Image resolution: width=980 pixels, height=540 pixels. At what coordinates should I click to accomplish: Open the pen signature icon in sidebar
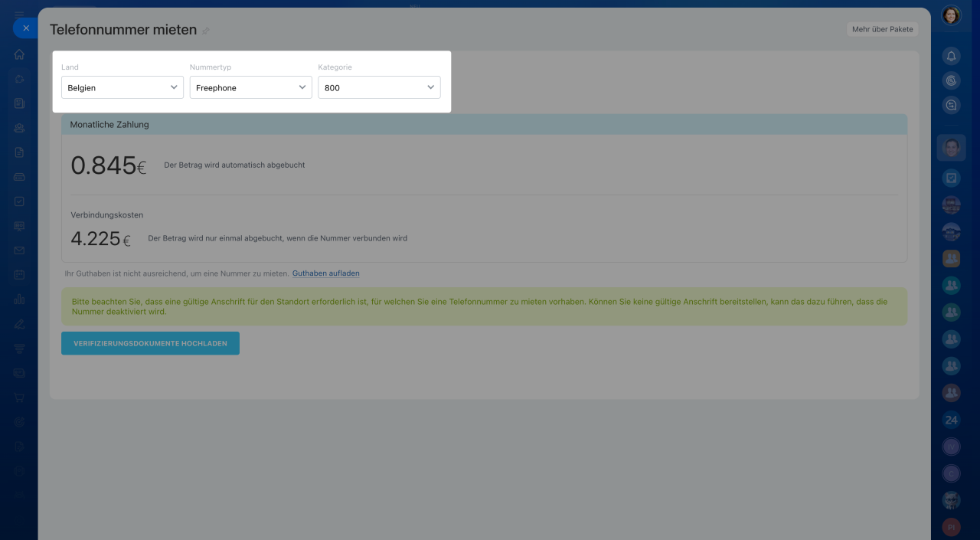[x=19, y=324]
